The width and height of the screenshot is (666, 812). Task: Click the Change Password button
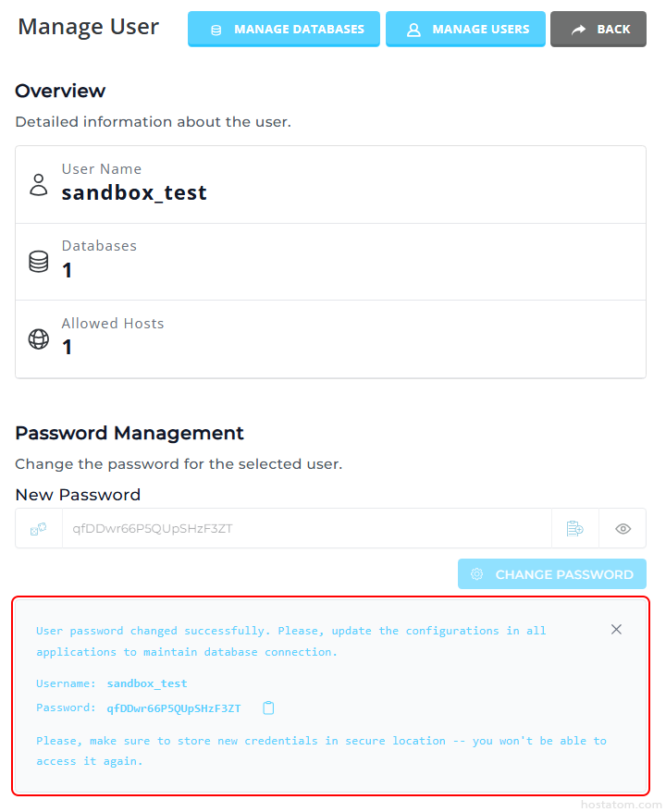(x=551, y=574)
